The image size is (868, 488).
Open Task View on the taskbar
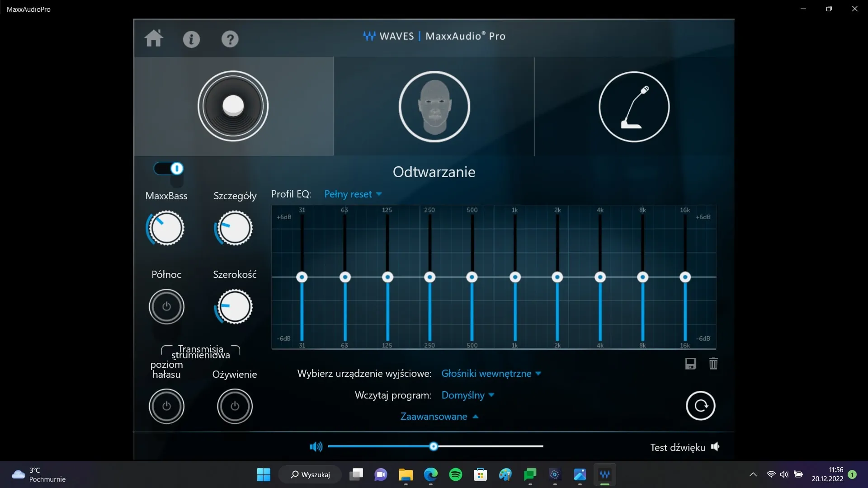[x=356, y=474]
